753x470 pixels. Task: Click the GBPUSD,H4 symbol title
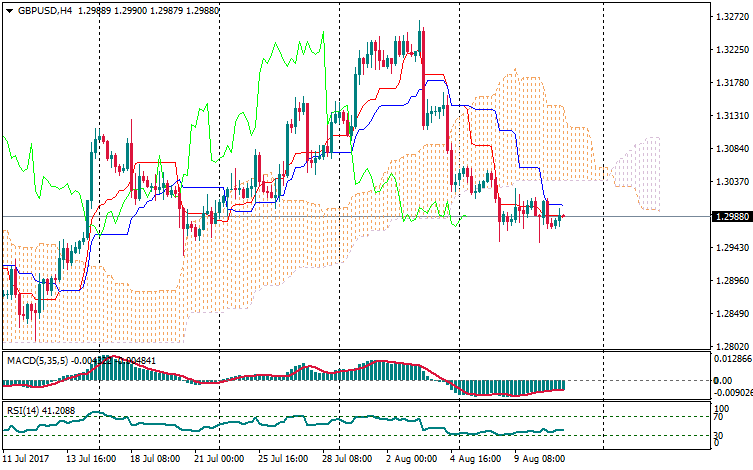(45, 10)
